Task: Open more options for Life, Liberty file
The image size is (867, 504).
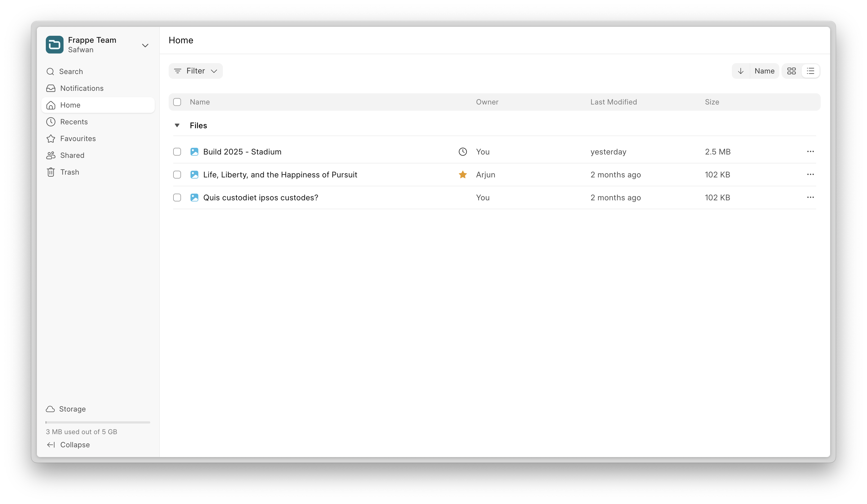Action: [x=810, y=175]
